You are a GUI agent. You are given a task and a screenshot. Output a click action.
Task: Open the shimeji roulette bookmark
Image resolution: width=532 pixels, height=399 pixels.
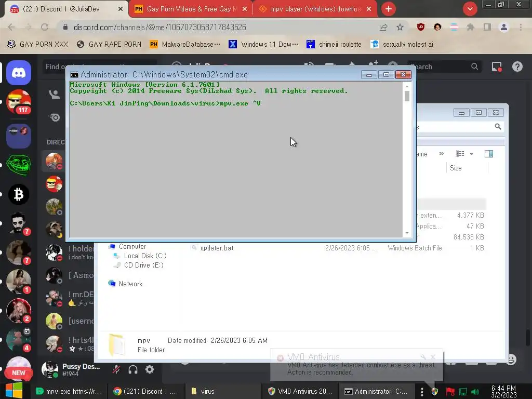click(x=334, y=45)
